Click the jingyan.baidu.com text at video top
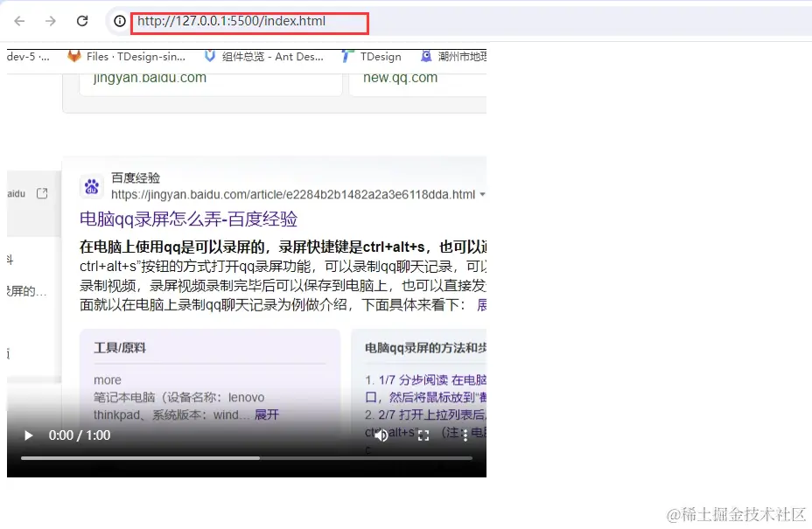The image size is (812, 529). tap(150, 78)
